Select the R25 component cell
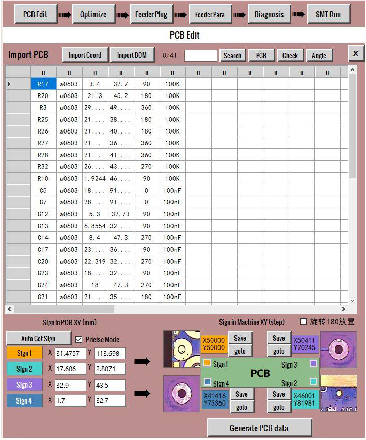 coord(43,119)
